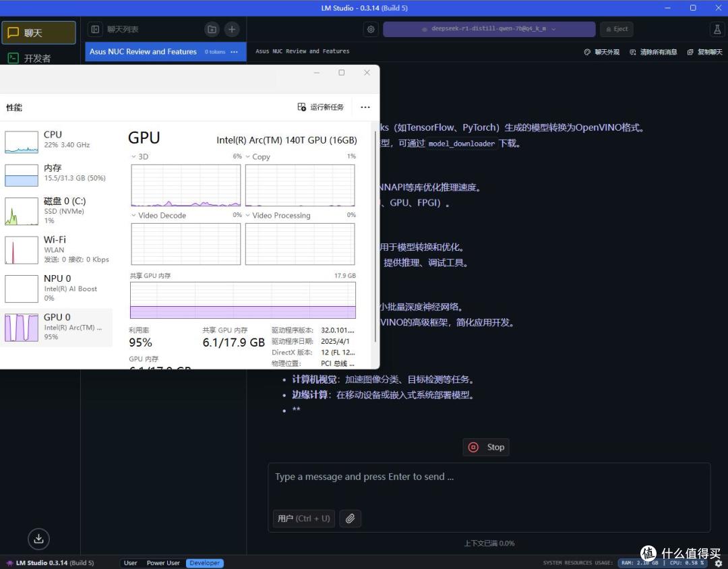Click the GPU 0 usage thumbnail graph
Image resolution: width=728 pixels, height=569 pixels.
pyautogui.click(x=22, y=328)
